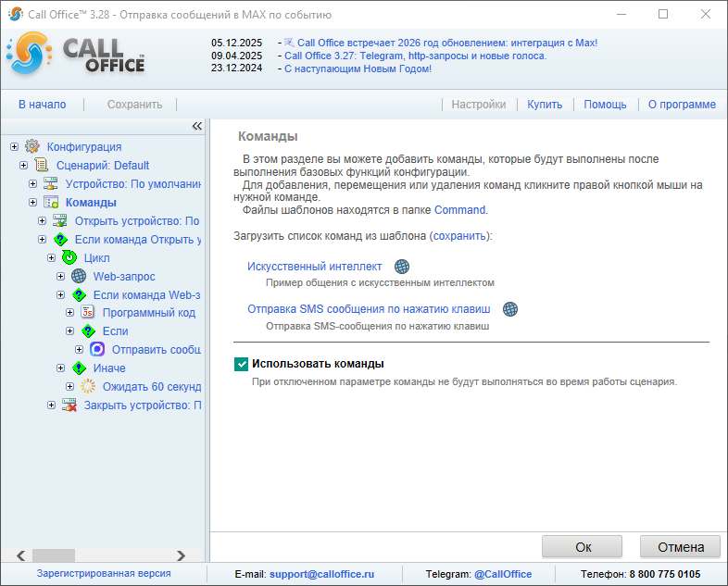Expand the Конфигурация tree node
This screenshot has width=728, height=586.
tap(14, 146)
